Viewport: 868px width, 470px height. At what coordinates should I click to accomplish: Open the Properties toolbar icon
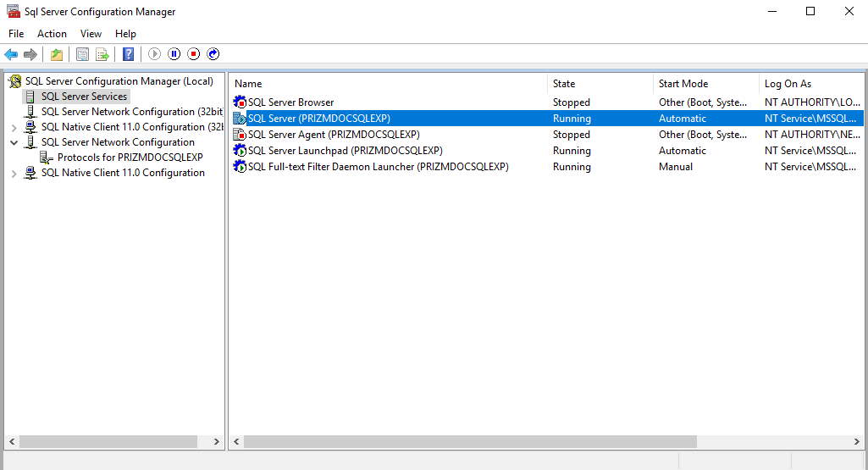pyautogui.click(x=82, y=54)
